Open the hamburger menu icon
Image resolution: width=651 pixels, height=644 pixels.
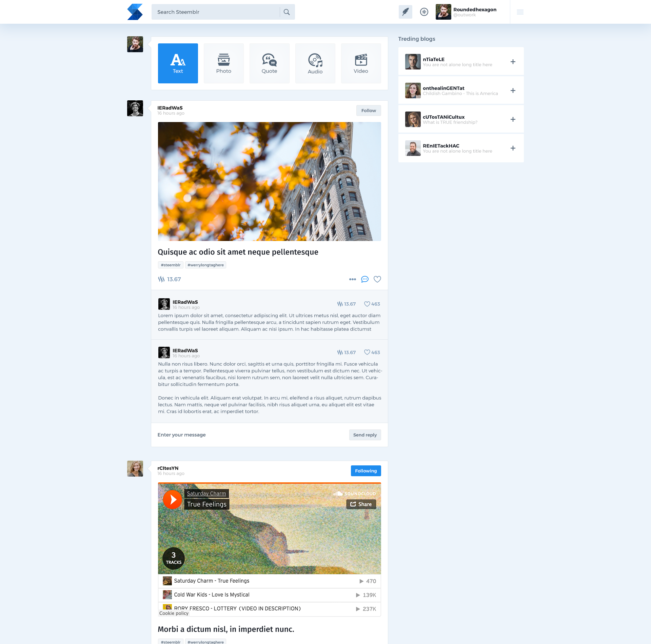click(x=520, y=12)
